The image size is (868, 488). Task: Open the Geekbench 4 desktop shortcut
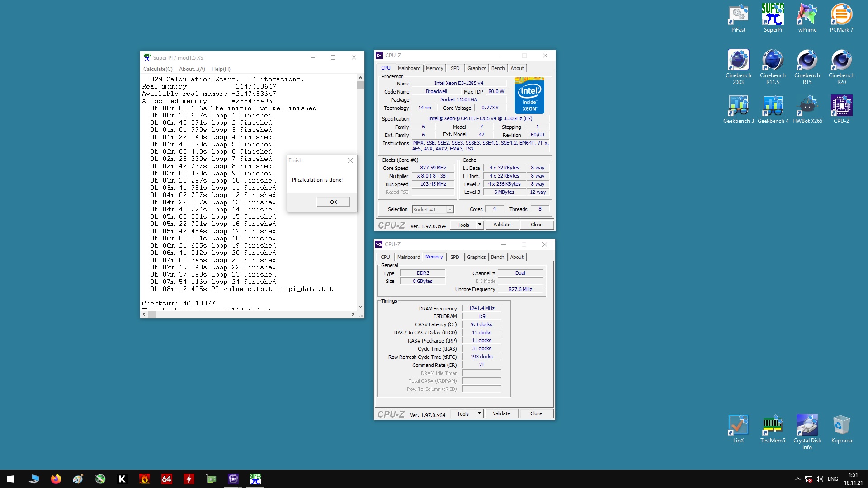(773, 109)
